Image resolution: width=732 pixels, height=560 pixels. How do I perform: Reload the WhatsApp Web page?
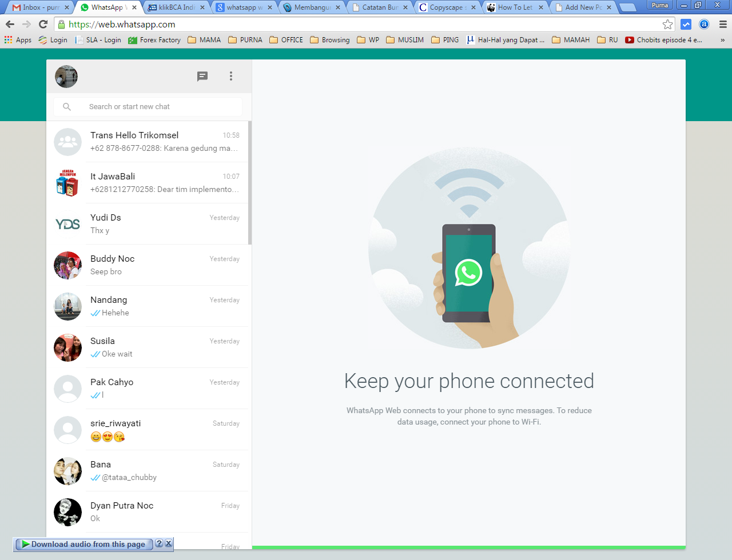43,25
